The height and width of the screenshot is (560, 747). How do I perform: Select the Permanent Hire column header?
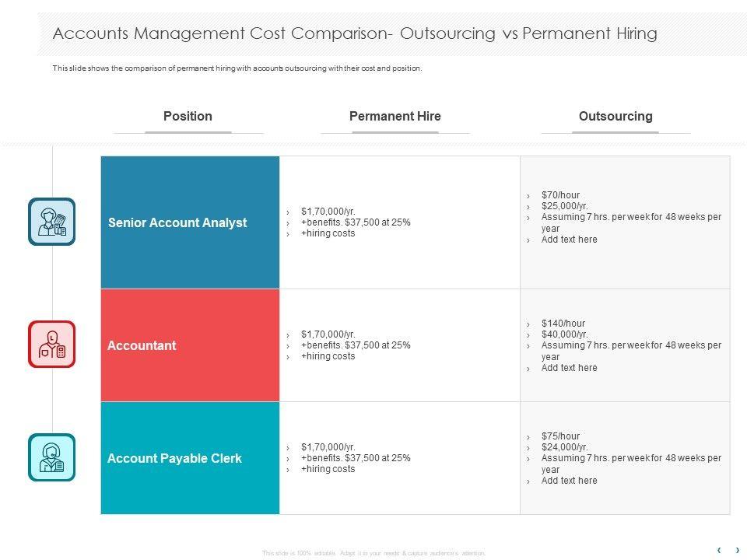[x=395, y=117]
